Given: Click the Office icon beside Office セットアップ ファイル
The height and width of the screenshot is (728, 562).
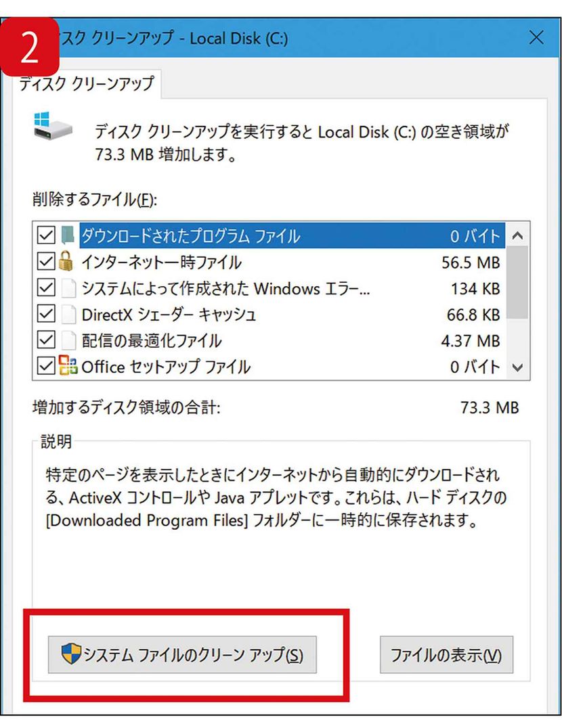Looking at the screenshot, I should click(68, 365).
